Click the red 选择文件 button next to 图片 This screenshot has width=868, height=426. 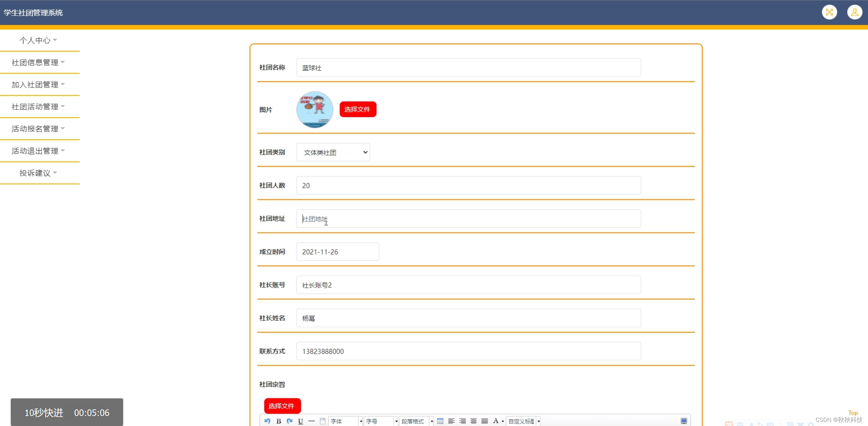coord(358,109)
